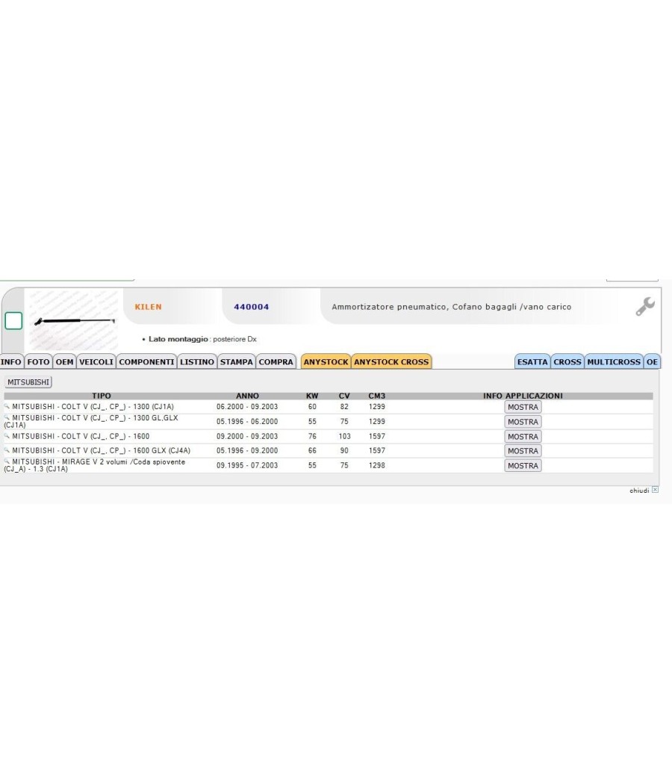Open the COMPONENTI tab
Screen dimensions: 672x784
coord(146,361)
